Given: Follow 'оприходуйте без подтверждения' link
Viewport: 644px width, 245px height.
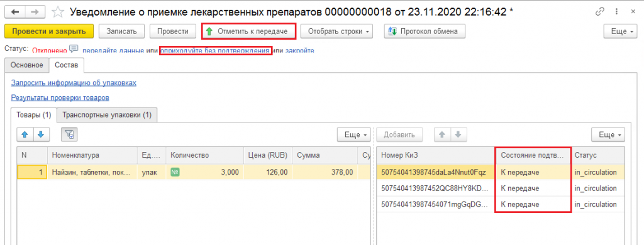Looking at the screenshot, I should pos(215,50).
